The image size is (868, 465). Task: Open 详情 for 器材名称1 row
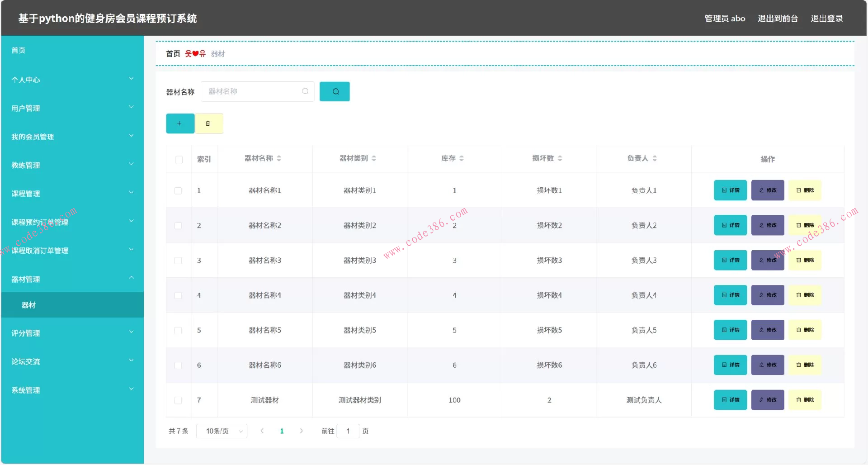click(730, 190)
